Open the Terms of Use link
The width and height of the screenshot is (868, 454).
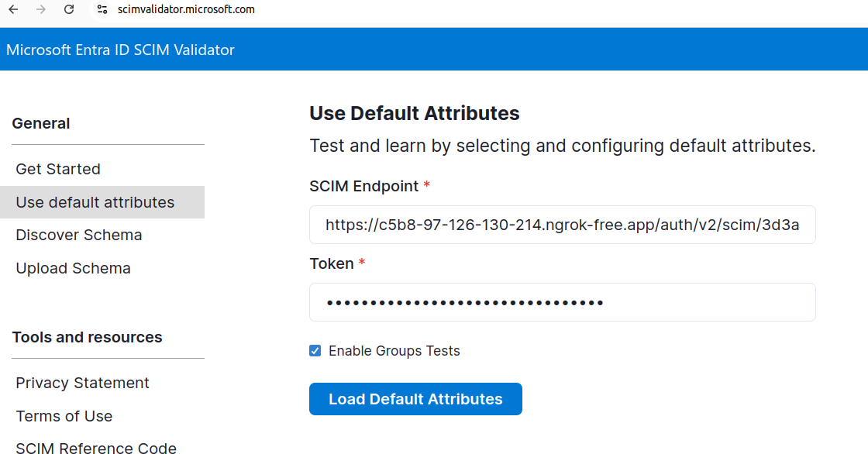pyautogui.click(x=64, y=416)
